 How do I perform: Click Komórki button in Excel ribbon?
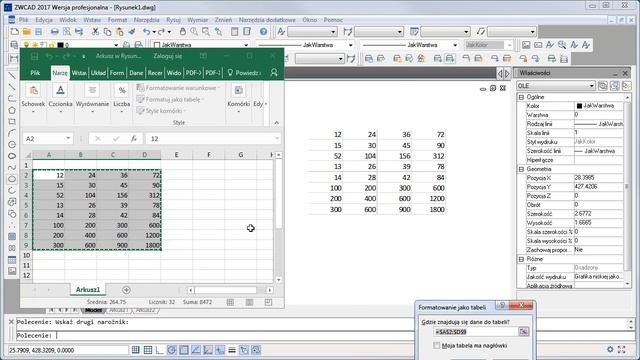(238, 99)
